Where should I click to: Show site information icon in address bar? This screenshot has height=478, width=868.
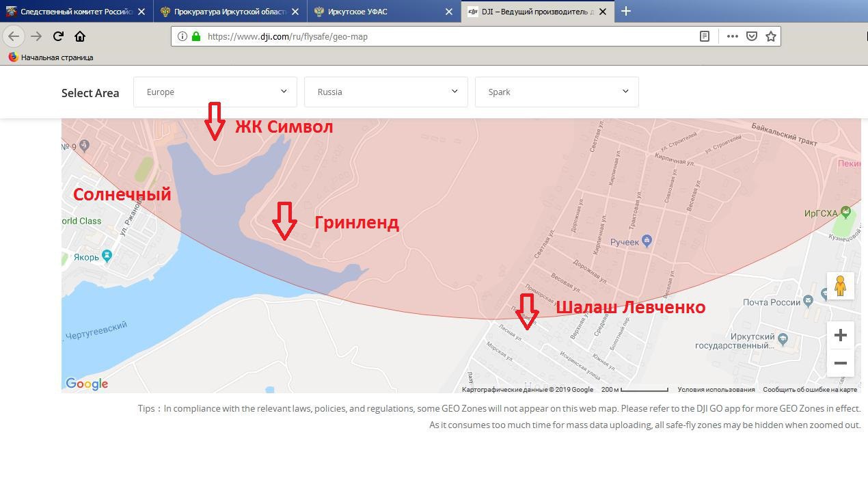tap(182, 36)
